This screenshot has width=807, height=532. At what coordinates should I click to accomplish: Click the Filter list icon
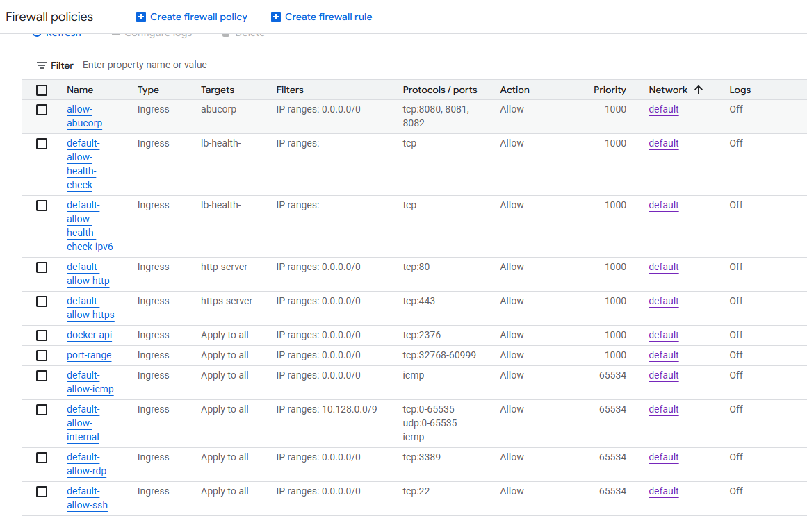pyautogui.click(x=42, y=65)
